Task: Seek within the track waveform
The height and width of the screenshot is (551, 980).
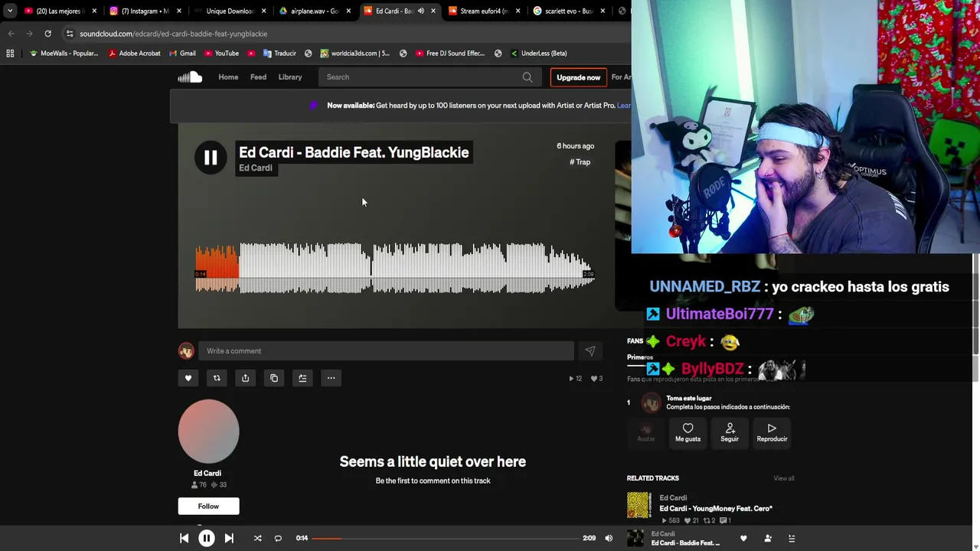Action: (x=394, y=268)
